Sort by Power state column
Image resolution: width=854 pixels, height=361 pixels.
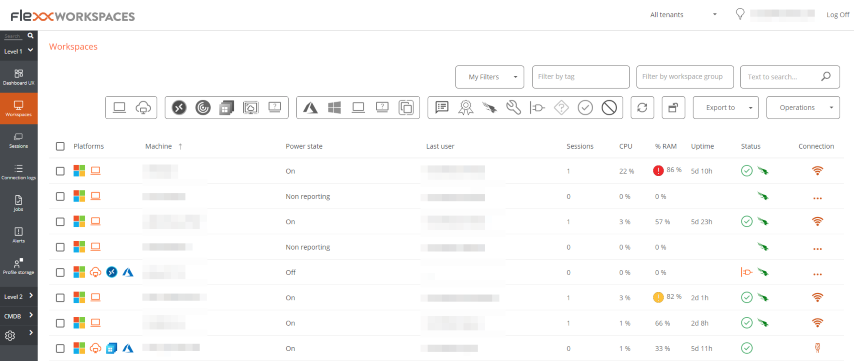(x=304, y=146)
